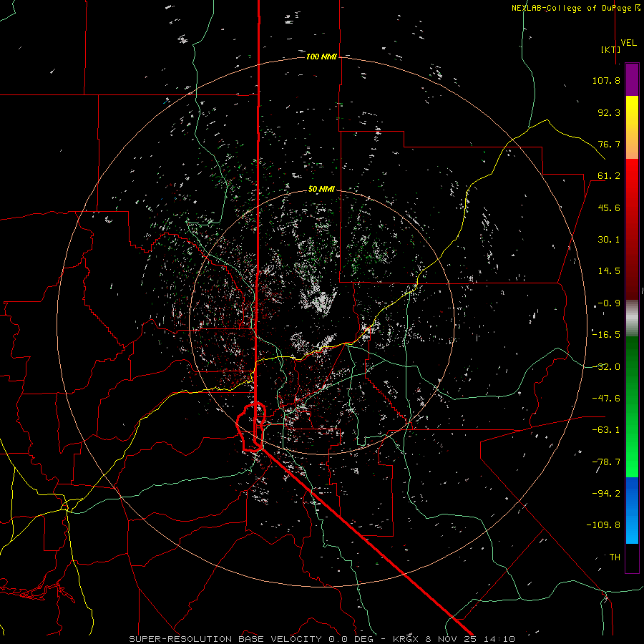Select the 45.6 velocity scale value
644x644 pixels.
[609, 208]
